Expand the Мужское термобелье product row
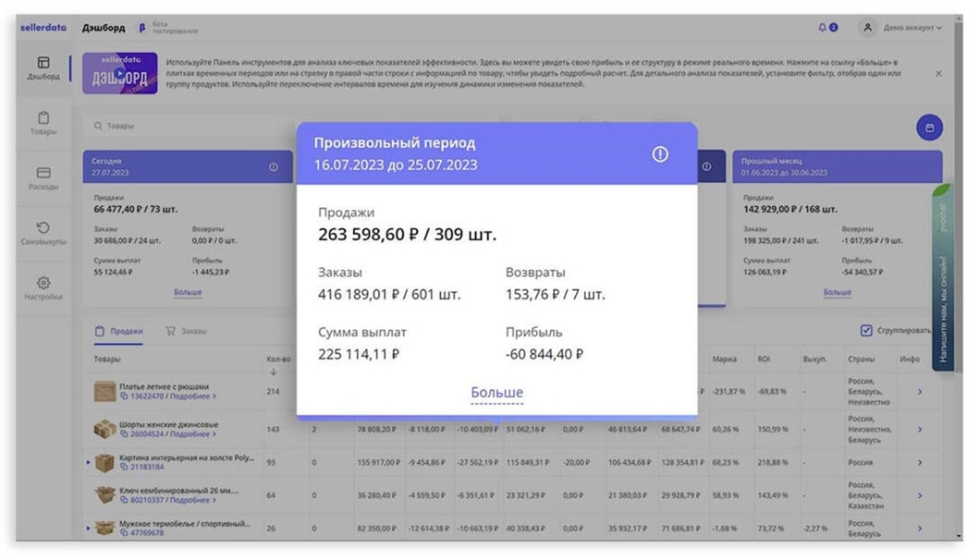This screenshot has height=560, width=979. (88, 529)
